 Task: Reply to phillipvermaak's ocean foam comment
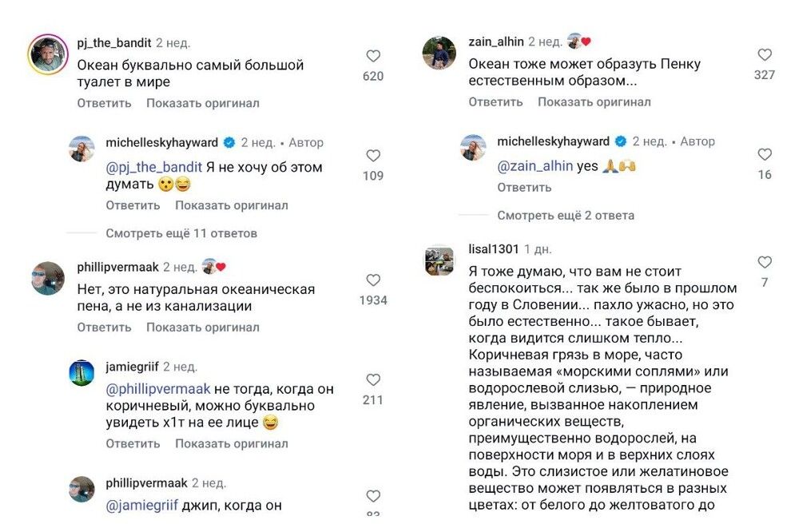[x=104, y=328]
